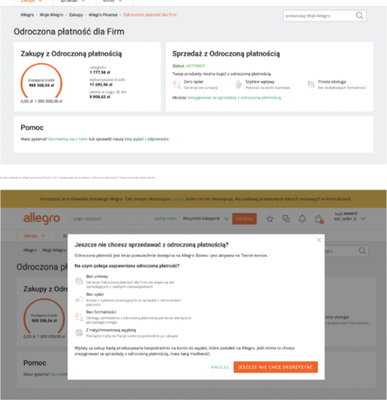Click the available funds circular gauge
Image resolution: width=387 pixels, height=400 pixels.
click(41, 83)
